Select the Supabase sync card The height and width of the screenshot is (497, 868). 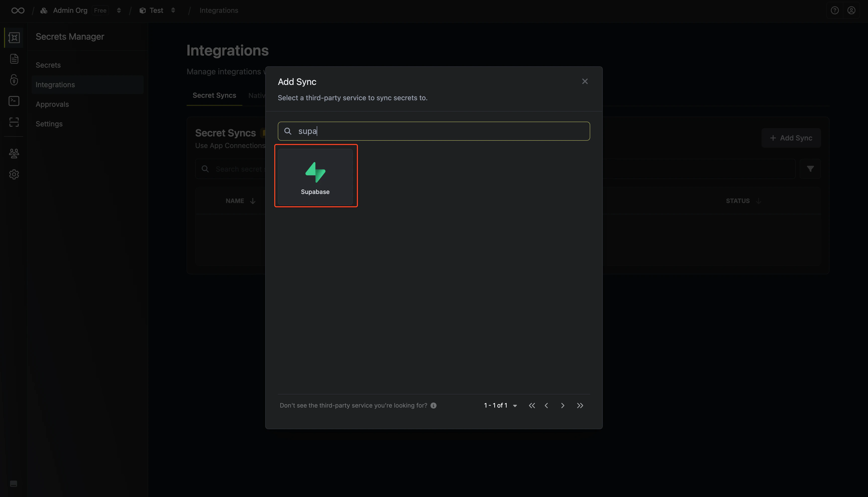point(315,177)
